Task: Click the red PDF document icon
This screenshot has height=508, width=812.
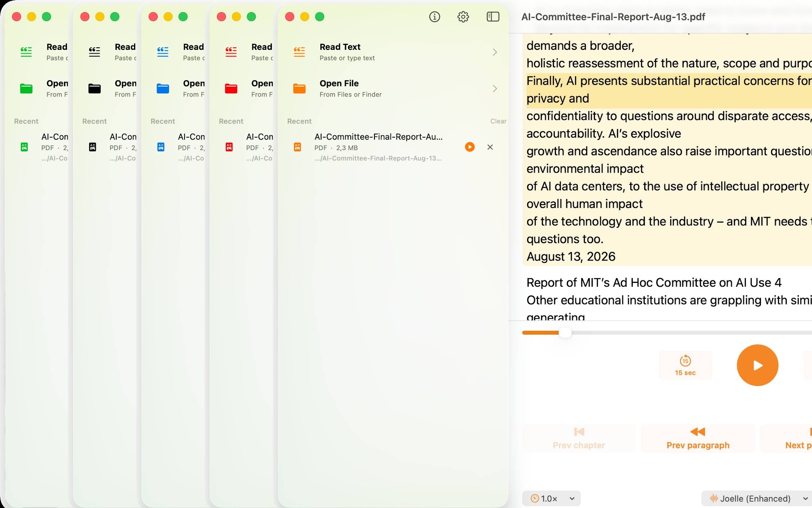Action: pos(229,147)
